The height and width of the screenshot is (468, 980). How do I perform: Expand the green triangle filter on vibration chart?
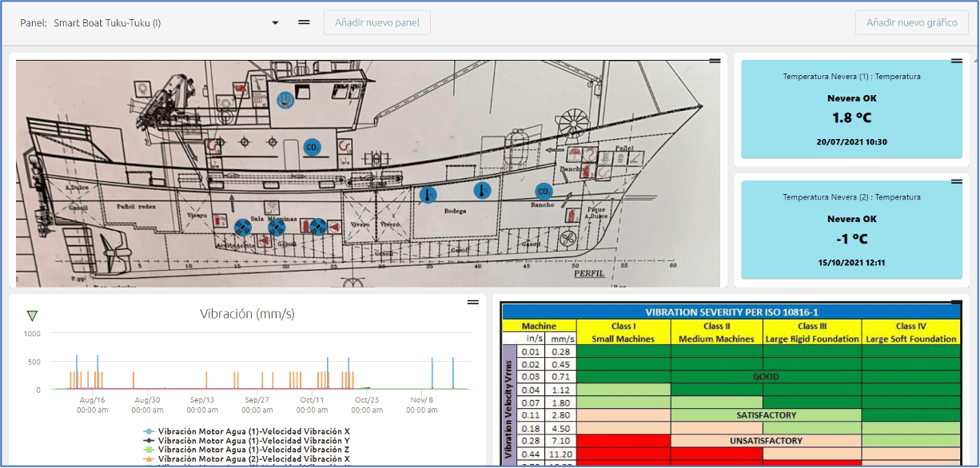point(32,316)
